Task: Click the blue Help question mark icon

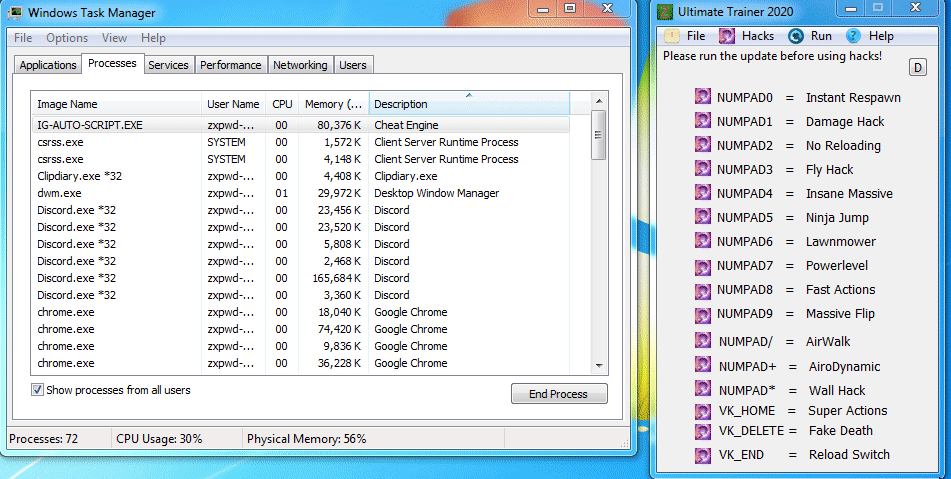Action: 853,36
